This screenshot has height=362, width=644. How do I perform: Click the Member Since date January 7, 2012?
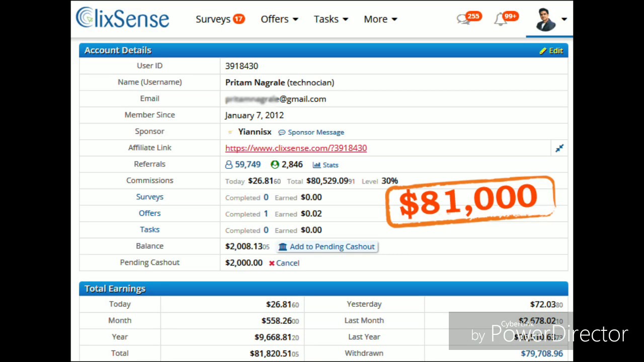[x=255, y=115]
